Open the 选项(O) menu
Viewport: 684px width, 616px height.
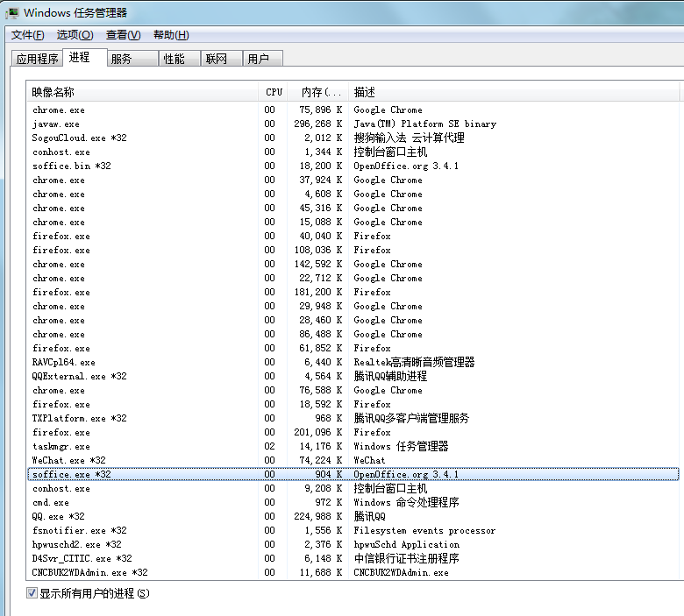click(x=75, y=35)
